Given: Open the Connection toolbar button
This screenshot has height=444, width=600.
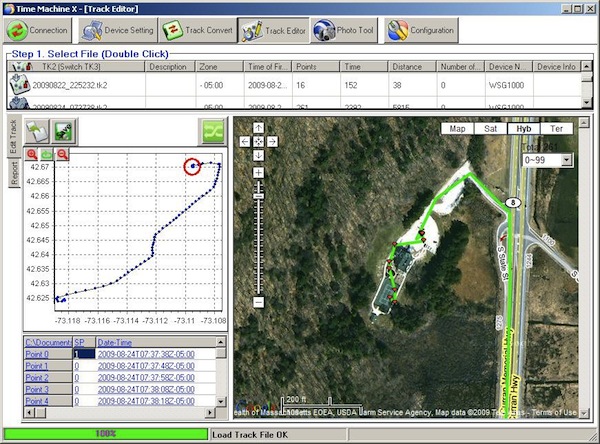Looking at the screenshot, I should pyautogui.click(x=38, y=30).
